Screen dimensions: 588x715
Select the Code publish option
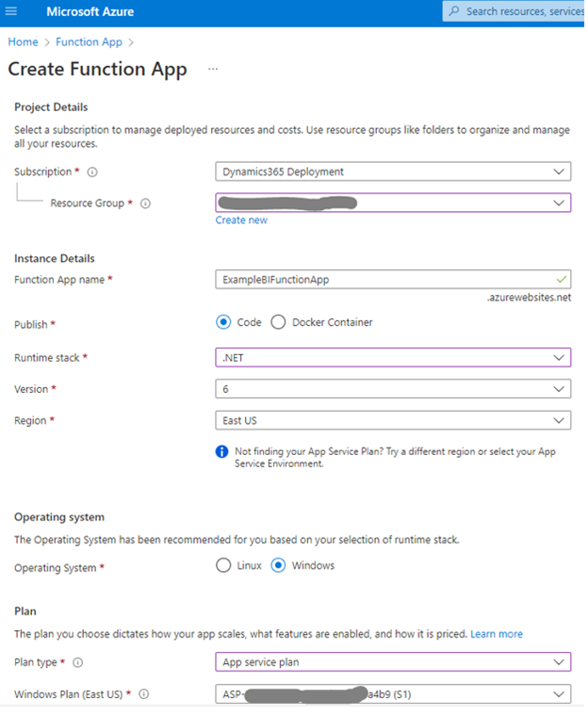coord(223,322)
